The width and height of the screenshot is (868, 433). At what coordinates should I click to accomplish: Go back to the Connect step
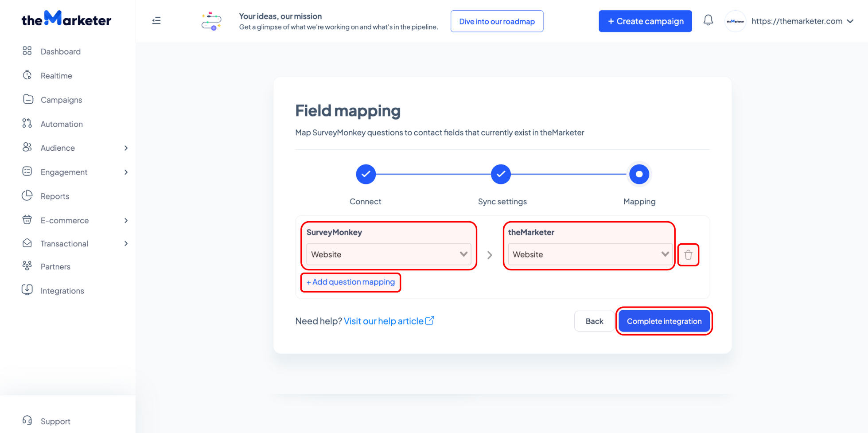pos(366,174)
